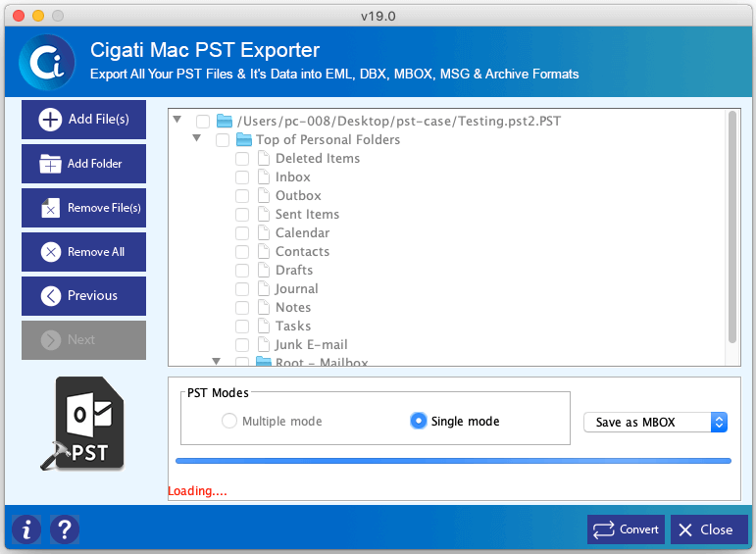Viewport: 756px width, 554px height.
Task: Choose the Single mode radio button
Action: pos(418,421)
